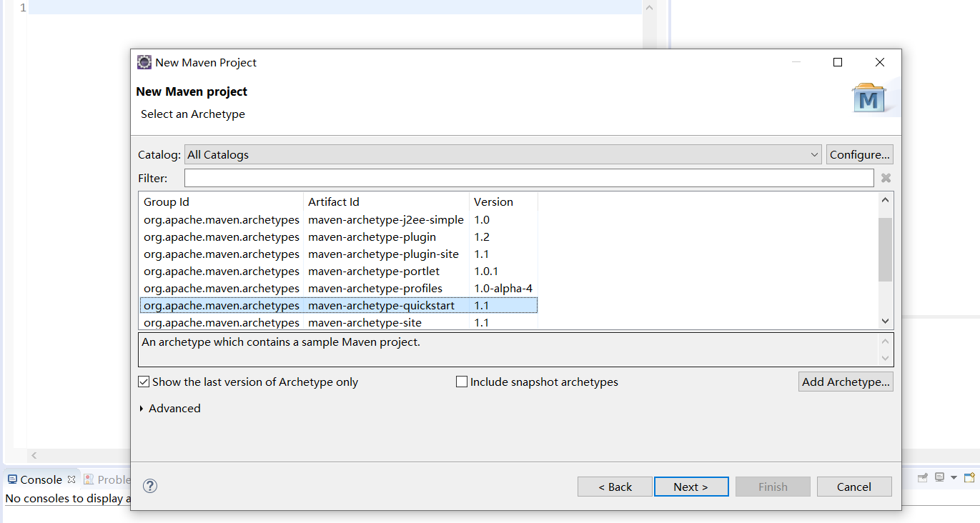Click version 1.0-alpha-4 cell

pyautogui.click(x=503, y=289)
